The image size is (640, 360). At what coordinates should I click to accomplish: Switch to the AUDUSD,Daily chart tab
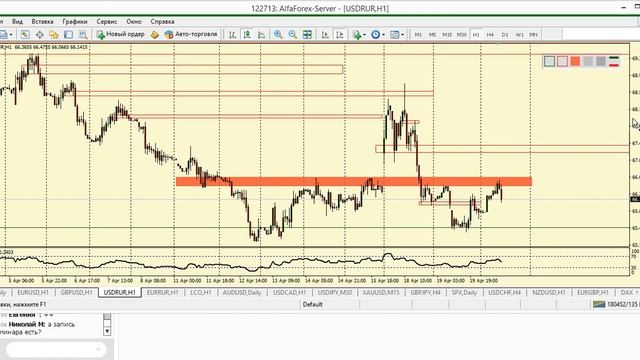tap(242, 293)
